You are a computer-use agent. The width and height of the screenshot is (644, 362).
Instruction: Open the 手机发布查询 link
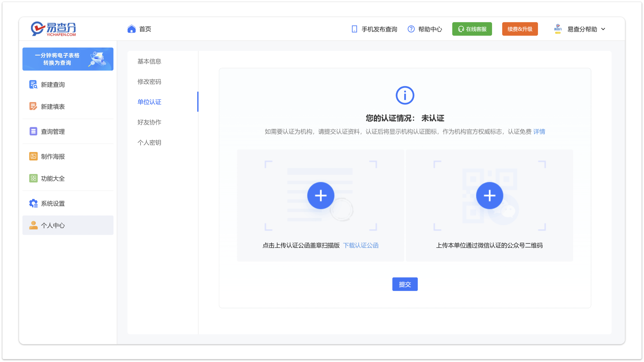[379, 29]
